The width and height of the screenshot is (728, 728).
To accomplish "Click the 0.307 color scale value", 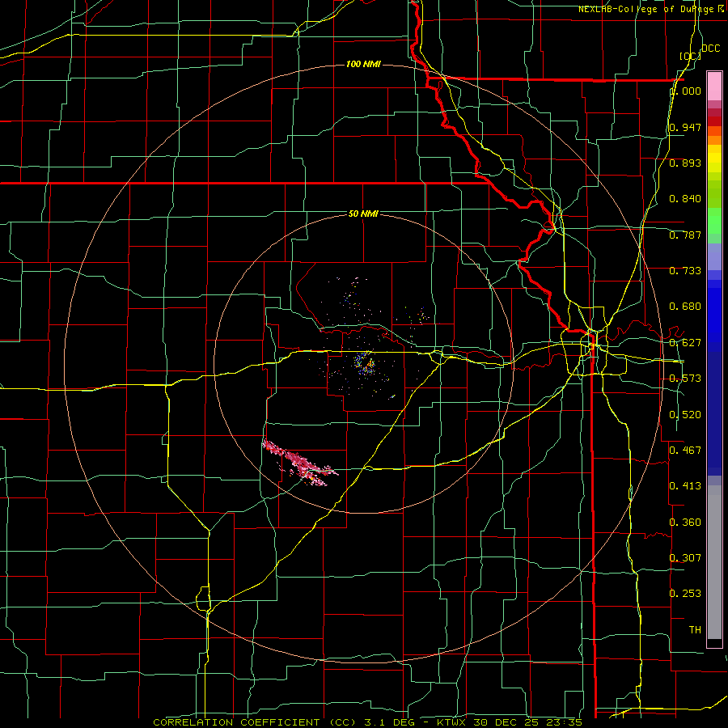I will [x=685, y=557].
